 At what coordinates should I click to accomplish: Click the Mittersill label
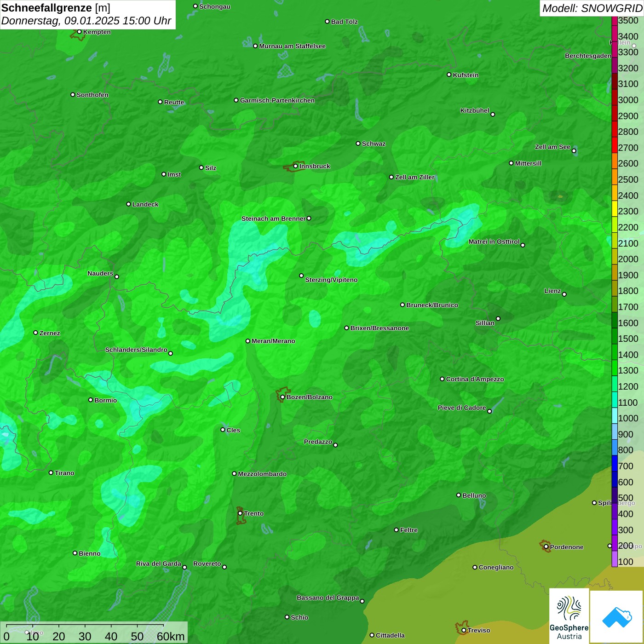pos(528,163)
